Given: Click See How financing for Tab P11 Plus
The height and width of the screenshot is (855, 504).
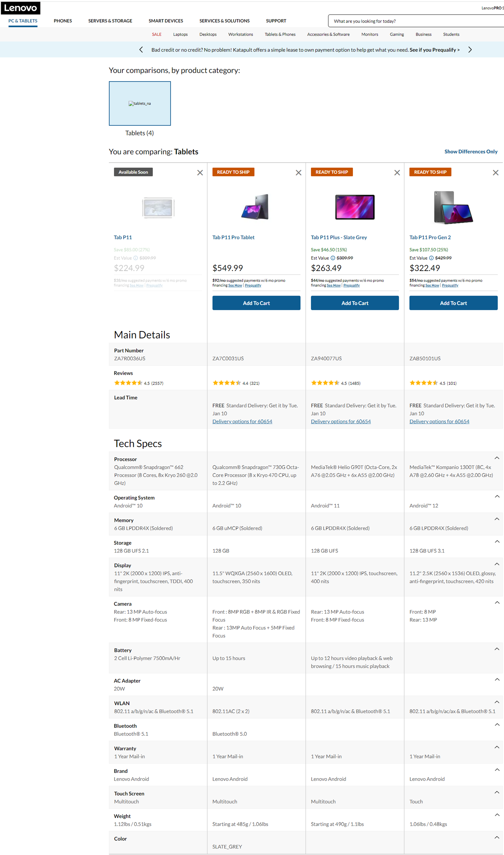Looking at the screenshot, I should (333, 285).
